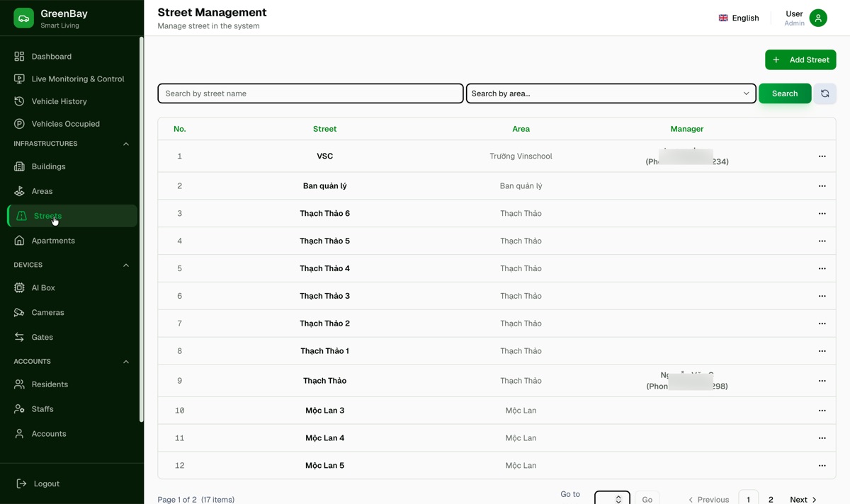Click the Area column header
This screenshot has width=850, height=504.
521,129
